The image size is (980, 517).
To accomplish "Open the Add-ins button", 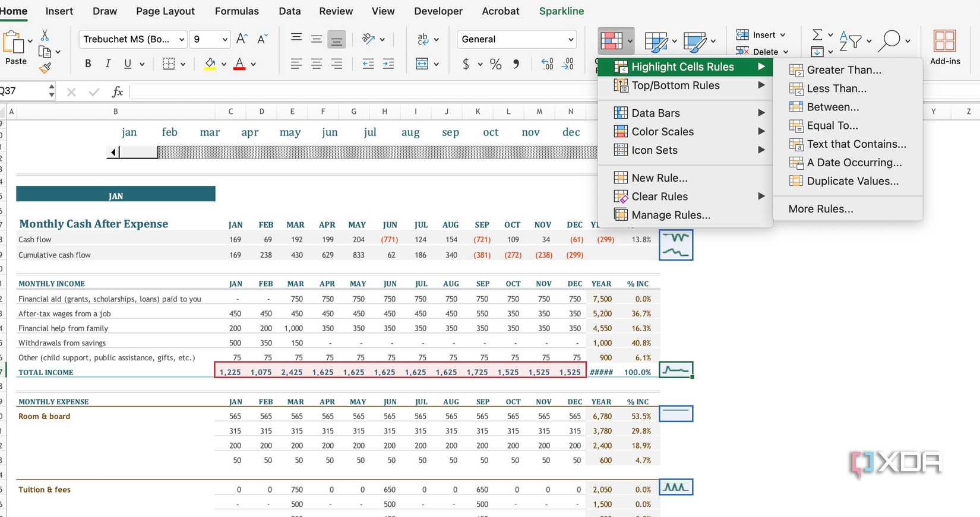I will click(945, 47).
